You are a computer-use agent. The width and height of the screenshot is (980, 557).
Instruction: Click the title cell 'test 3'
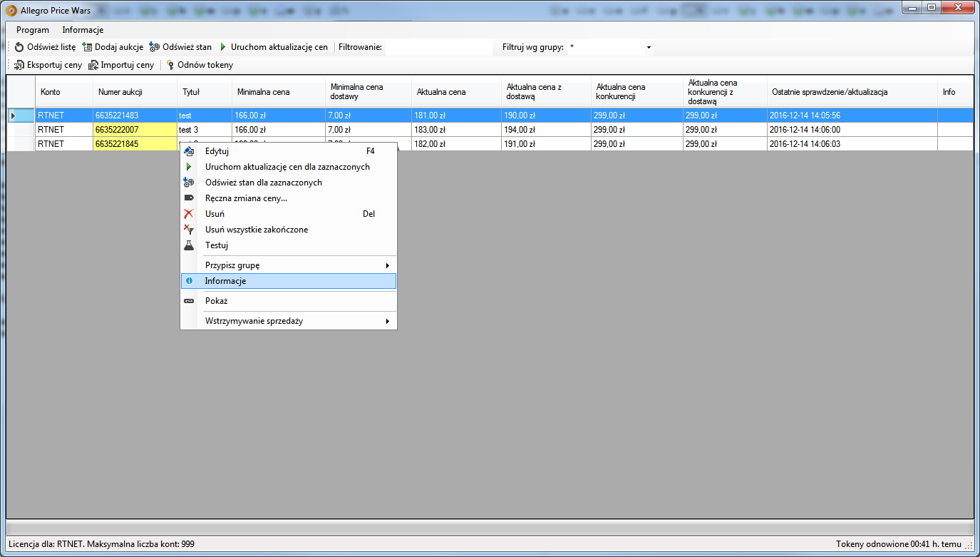(205, 130)
